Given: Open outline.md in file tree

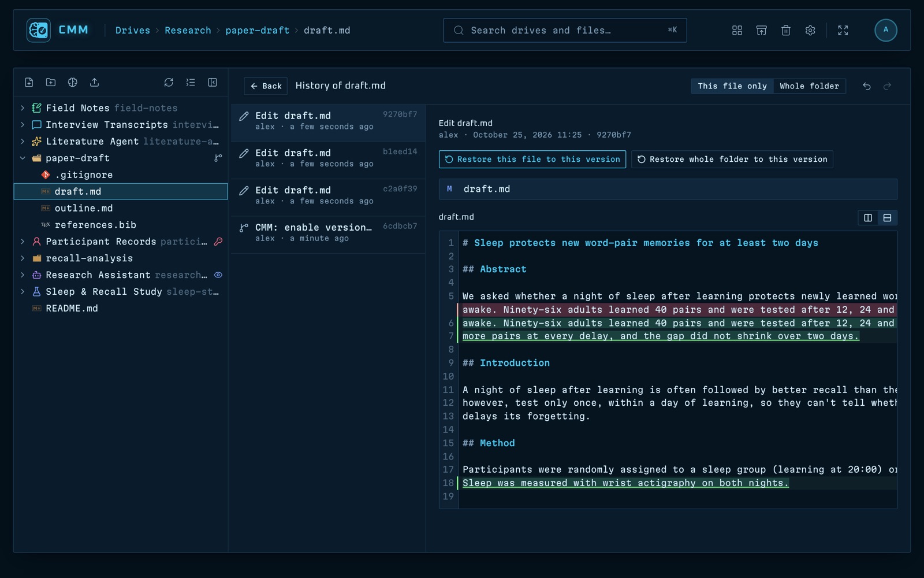Looking at the screenshot, I should [121, 208].
